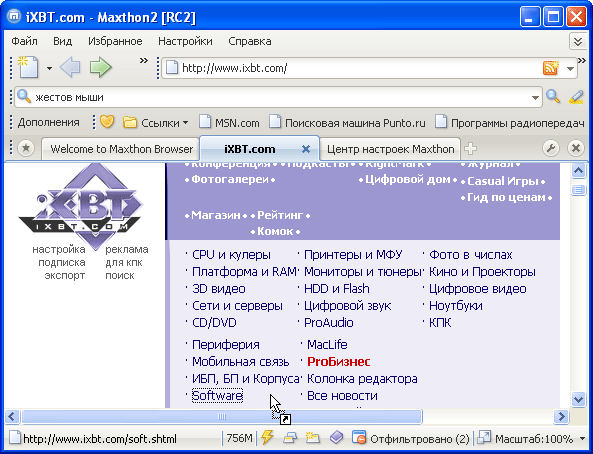Click status bar URL ixbt.com/soft.shtml
The image size is (593, 454).
click(x=100, y=439)
